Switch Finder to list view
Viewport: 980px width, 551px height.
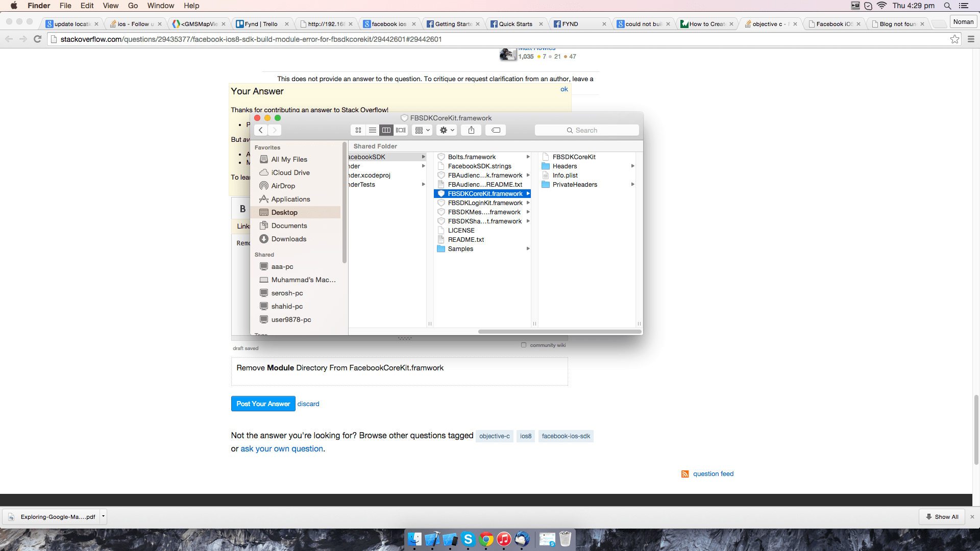373,130
